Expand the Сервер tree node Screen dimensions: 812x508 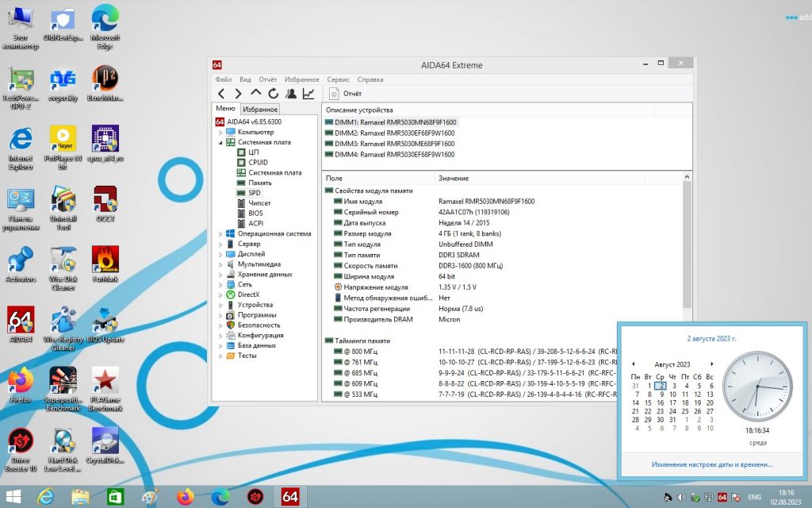(220, 244)
